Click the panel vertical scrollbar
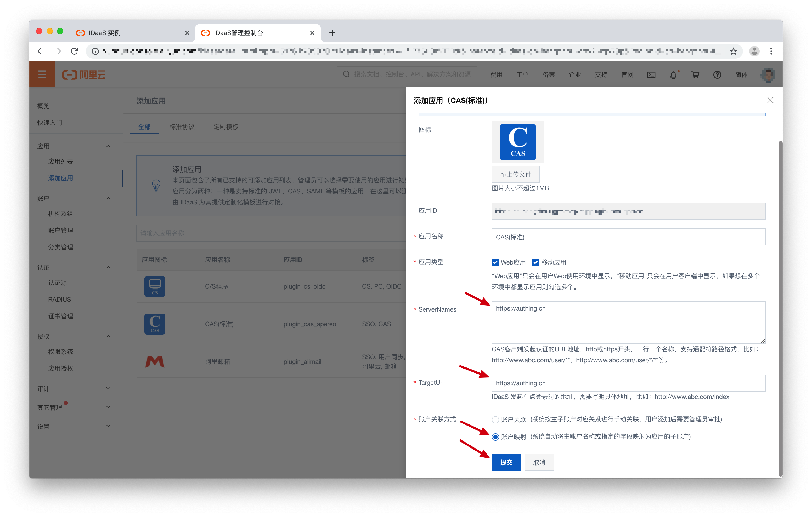The height and width of the screenshot is (517, 812). (780, 309)
